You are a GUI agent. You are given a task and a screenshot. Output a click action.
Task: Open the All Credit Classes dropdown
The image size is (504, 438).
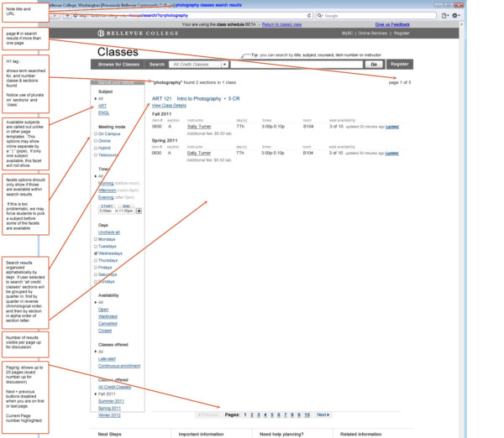(x=198, y=65)
